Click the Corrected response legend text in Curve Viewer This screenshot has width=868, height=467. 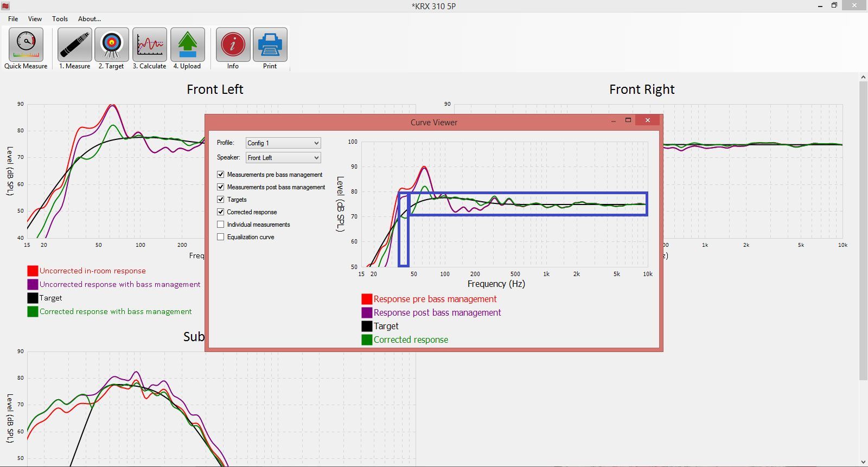point(411,340)
